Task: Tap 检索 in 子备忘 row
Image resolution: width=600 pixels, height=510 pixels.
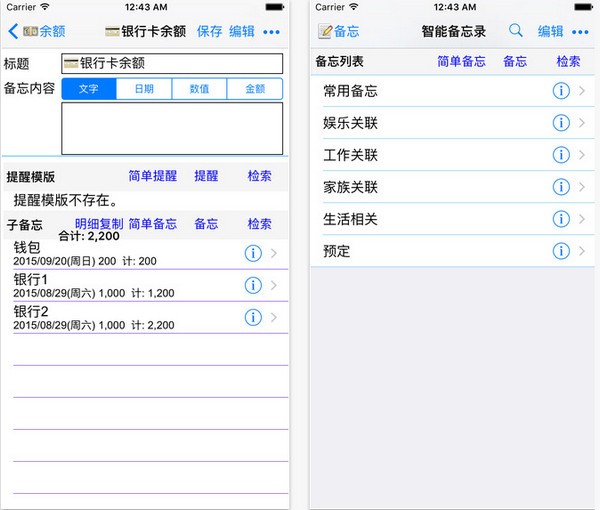Action: [259, 224]
